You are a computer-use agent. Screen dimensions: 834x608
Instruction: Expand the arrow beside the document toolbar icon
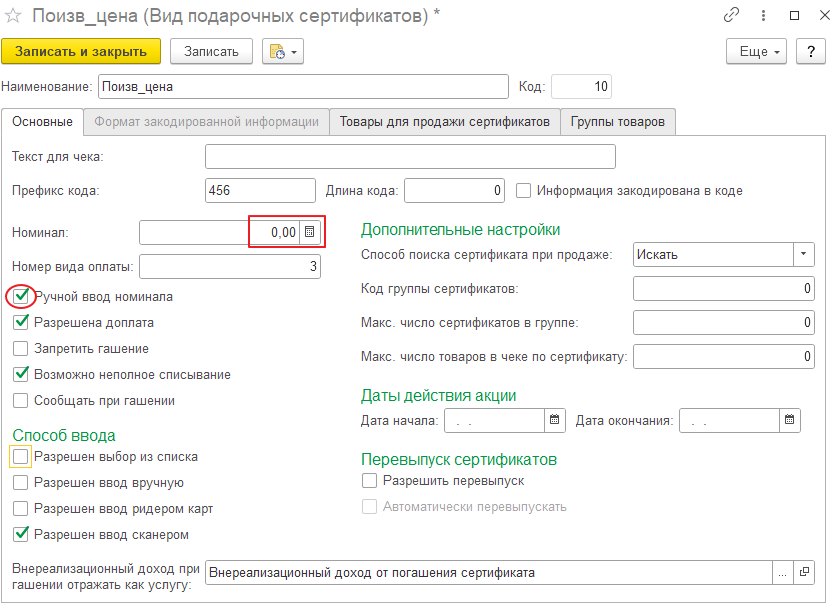coord(294,52)
